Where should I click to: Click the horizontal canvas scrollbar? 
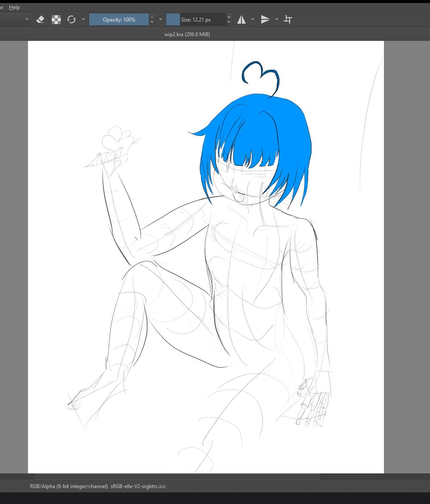(177, 476)
